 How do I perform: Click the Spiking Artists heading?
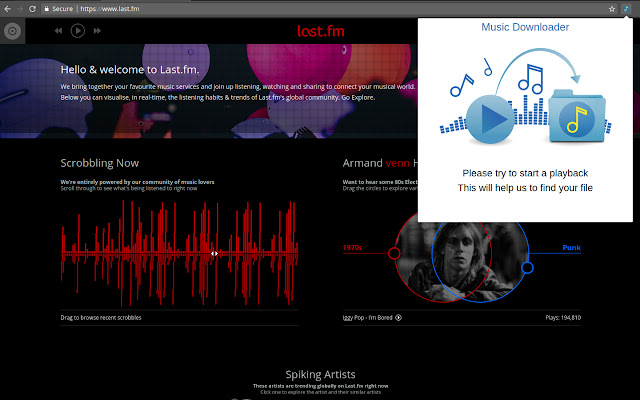(x=320, y=375)
